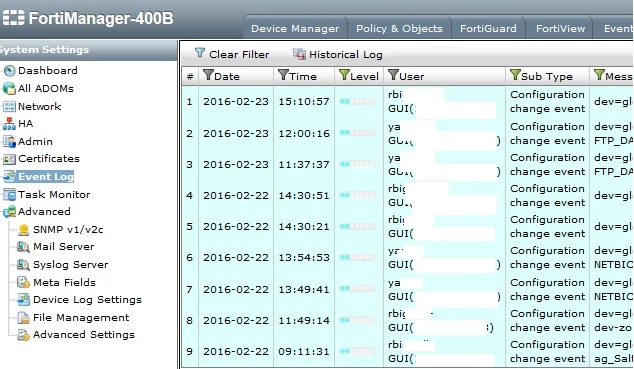
Task: Select log row with time 09:11:31
Action: point(407,352)
